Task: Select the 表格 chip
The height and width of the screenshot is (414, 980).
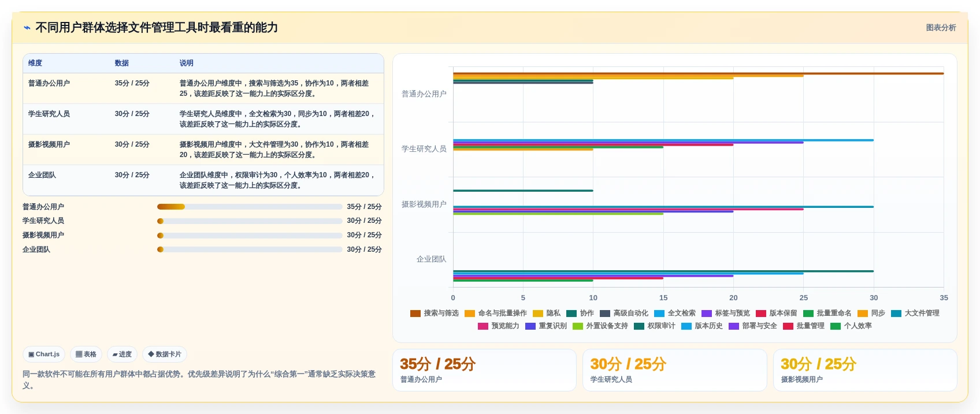Action: click(x=86, y=354)
